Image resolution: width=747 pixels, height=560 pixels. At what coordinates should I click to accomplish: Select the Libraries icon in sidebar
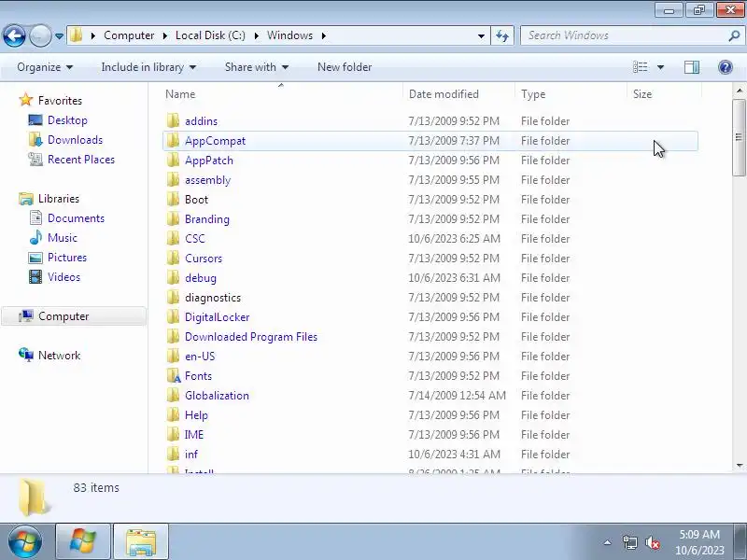26,198
